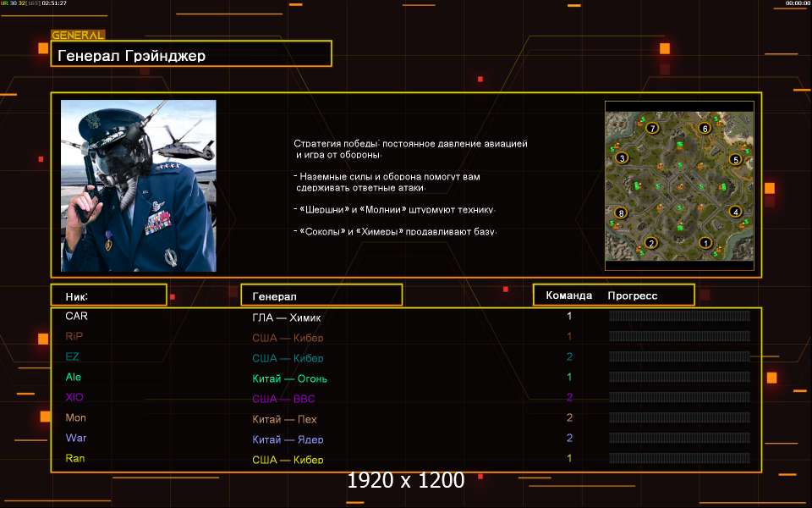Viewport: 812px width, 508px height.
Task: Click the Прогресс column header
Action: pos(633,295)
